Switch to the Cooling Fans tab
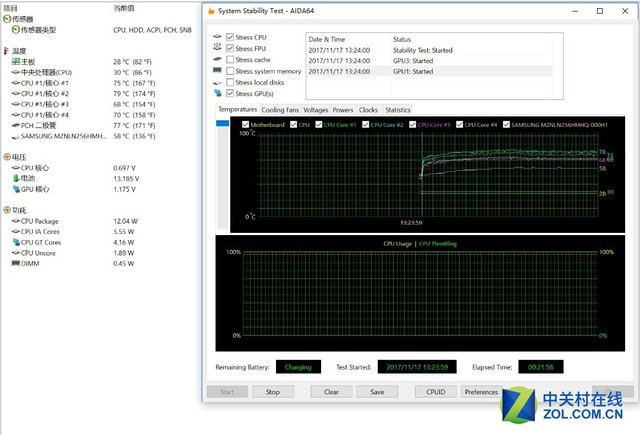 click(280, 109)
